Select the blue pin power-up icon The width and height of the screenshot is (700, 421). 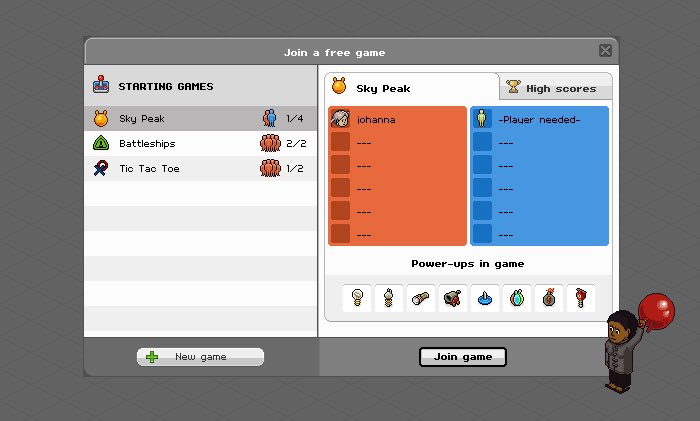point(485,297)
